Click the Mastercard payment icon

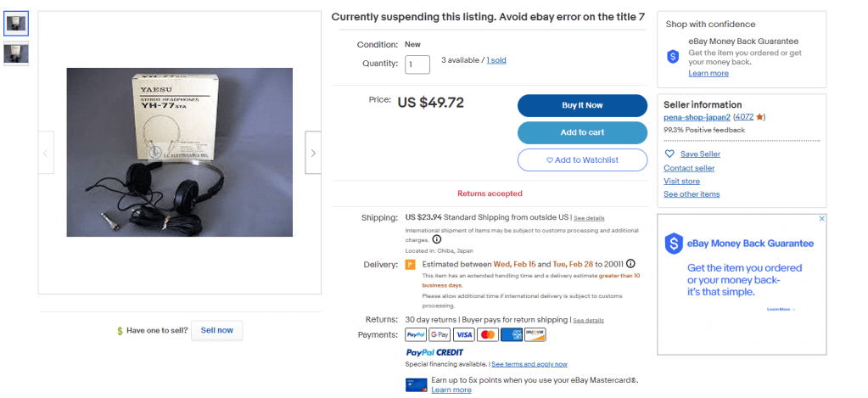[x=487, y=335]
